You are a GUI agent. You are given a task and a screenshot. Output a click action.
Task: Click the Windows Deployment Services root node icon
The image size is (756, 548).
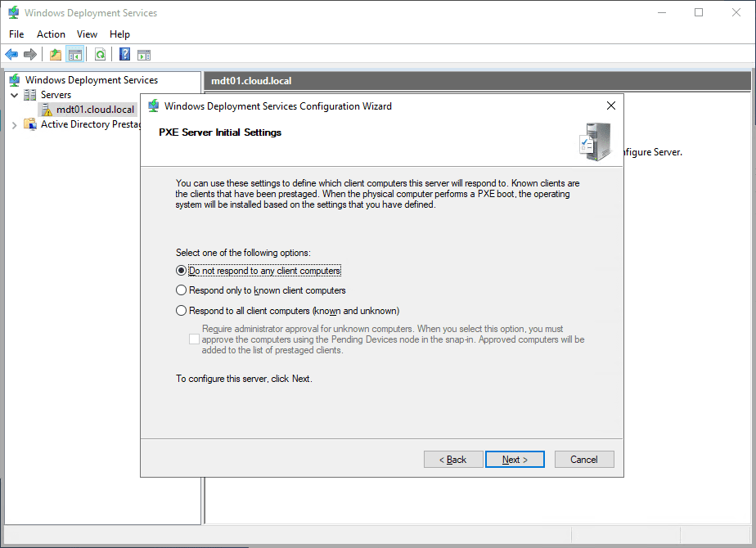click(15, 80)
